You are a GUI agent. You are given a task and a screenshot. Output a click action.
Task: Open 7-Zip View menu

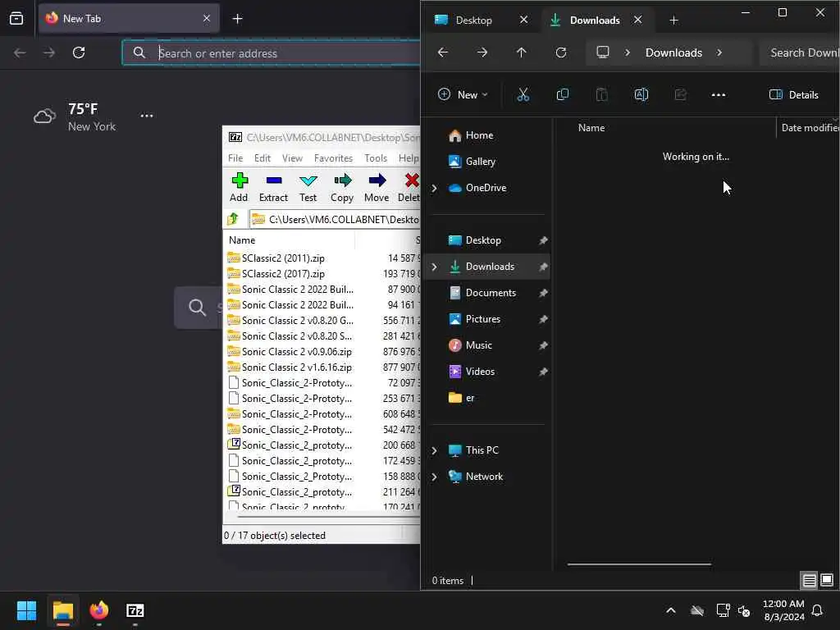tap(292, 158)
